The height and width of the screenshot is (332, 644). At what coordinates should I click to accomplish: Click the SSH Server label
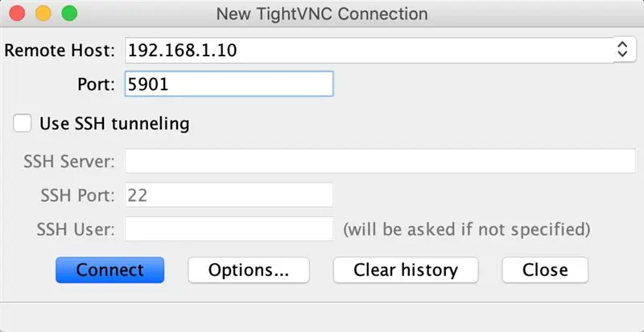pyautogui.click(x=69, y=162)
